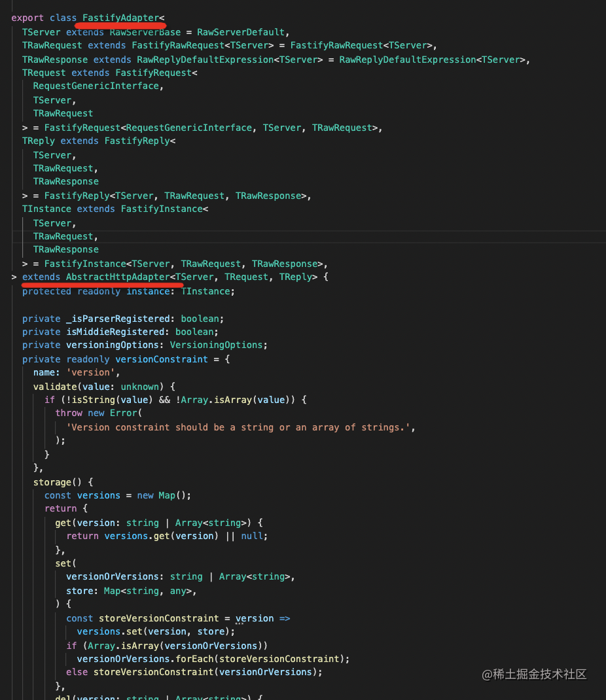Click AbstractHttpAdapter in the extends clause
The image size is (606, 700).
point(118,277)
